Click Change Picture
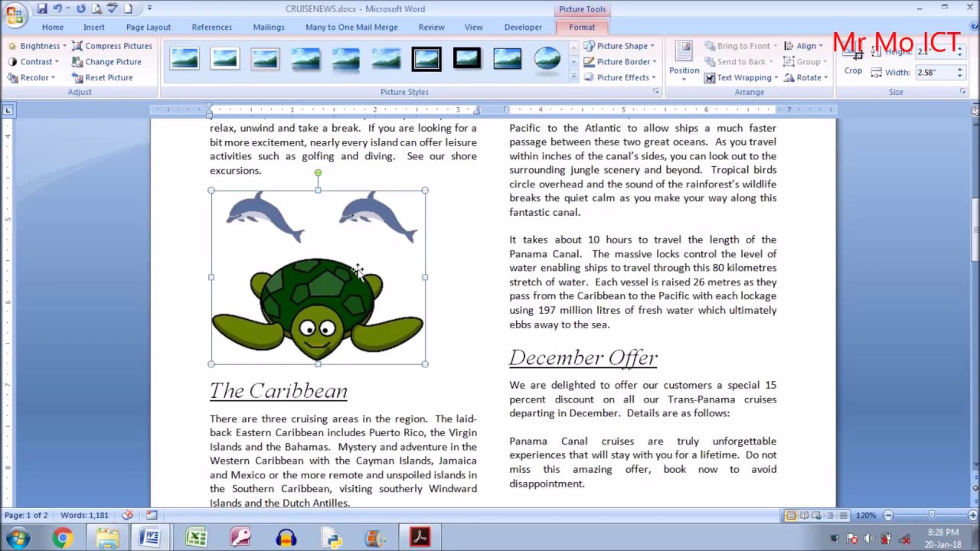Screen dimensions: 980x551 point(106,62)
